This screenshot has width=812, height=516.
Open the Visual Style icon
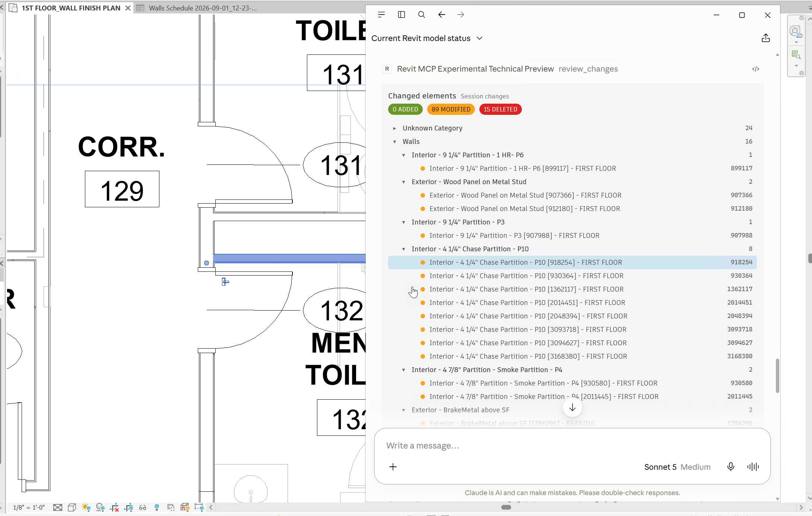coord(72,507)
